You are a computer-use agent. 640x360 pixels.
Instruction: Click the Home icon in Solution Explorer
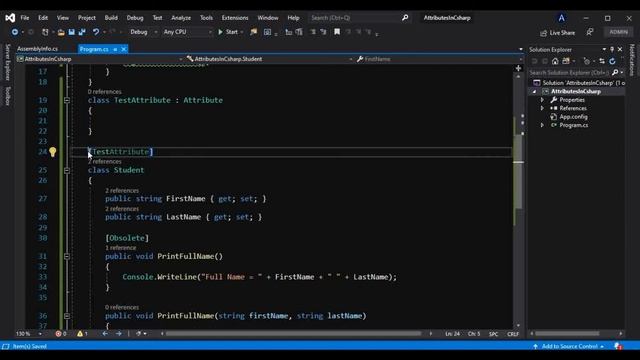(x=555, y=61)
